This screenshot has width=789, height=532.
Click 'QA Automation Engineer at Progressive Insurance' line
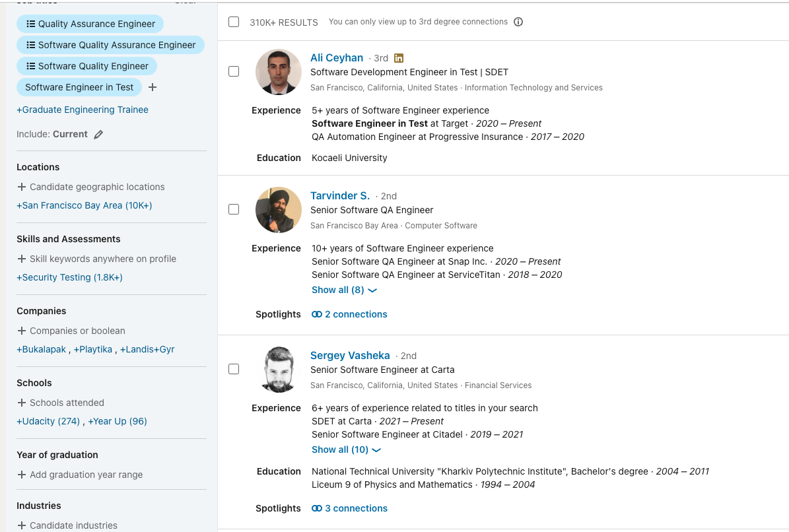[448, 137]
